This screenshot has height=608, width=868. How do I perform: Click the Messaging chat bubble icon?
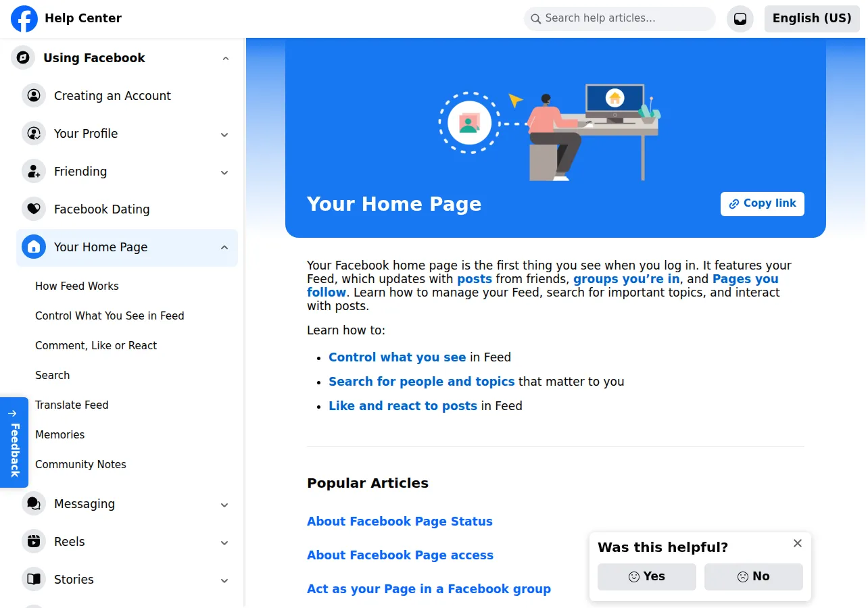34,504
